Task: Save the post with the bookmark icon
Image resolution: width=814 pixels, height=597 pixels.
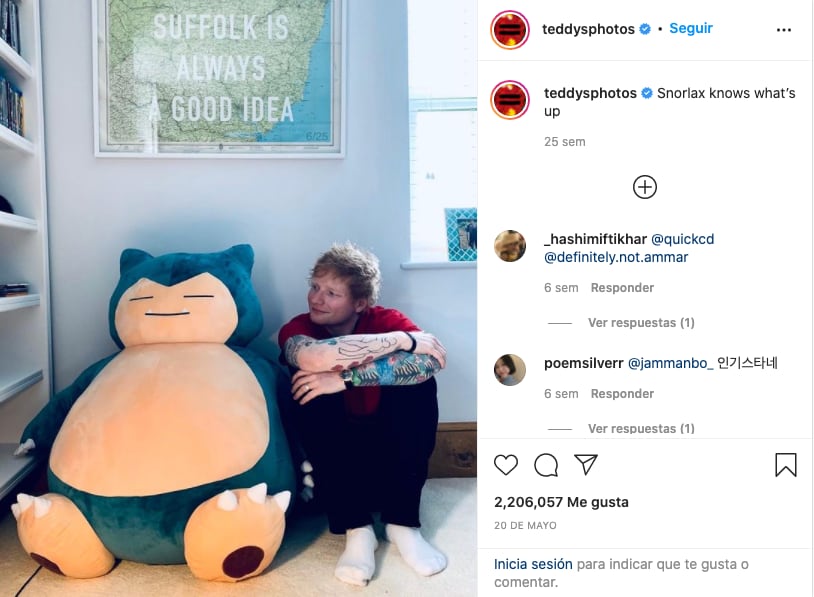Action: (785, 465)
